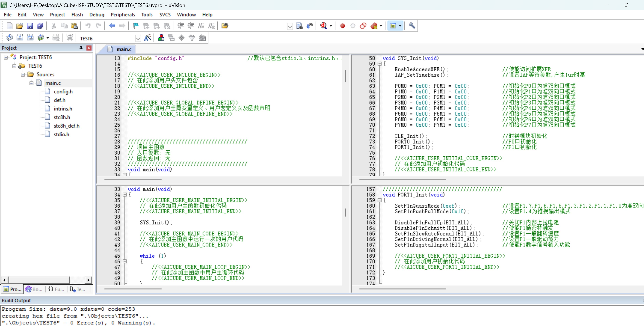Open the kill breakpoints dropdown arrow
The height and width of the screenshot is (326, 644).
pos(381,26)
